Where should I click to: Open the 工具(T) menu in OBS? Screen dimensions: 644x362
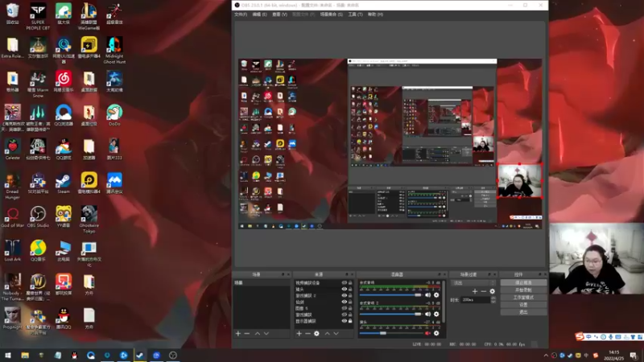[356, 14]
